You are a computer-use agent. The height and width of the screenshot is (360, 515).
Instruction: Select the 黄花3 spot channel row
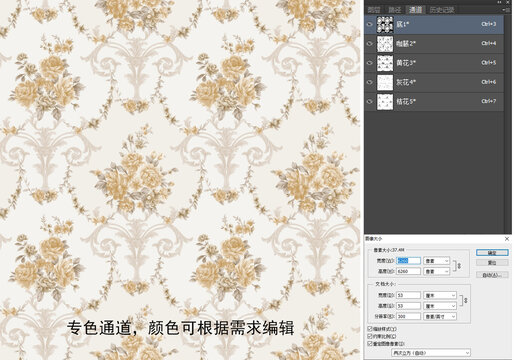(x=434, y=63)
